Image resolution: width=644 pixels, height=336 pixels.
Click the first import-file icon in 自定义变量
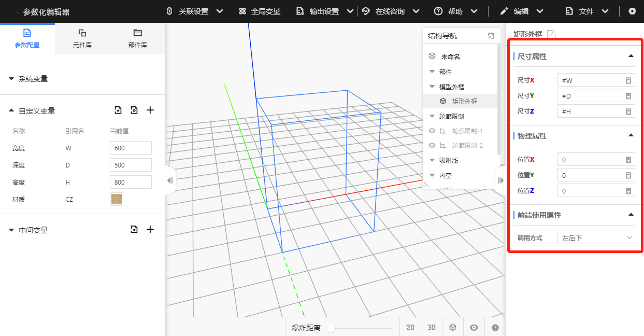(x=118, y=110)
